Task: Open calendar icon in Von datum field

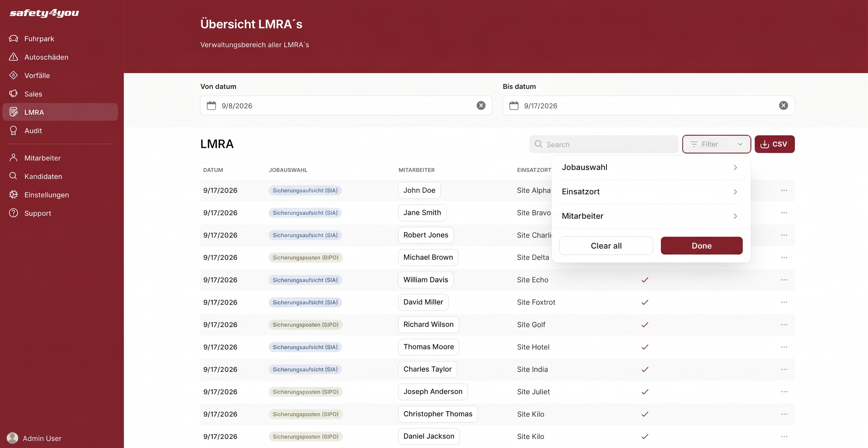Action: [211, 105]
